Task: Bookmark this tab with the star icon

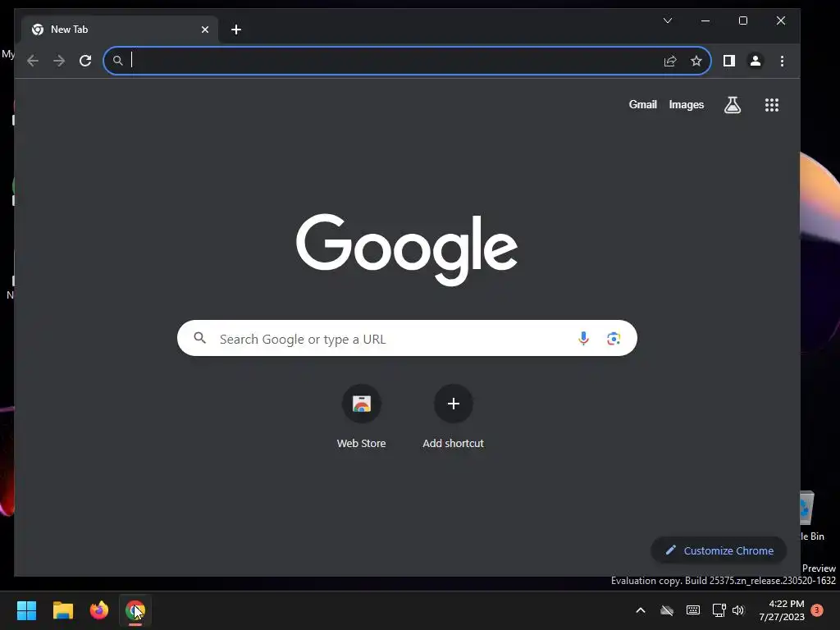Action: pyautogui.click(x=696, y=61)
